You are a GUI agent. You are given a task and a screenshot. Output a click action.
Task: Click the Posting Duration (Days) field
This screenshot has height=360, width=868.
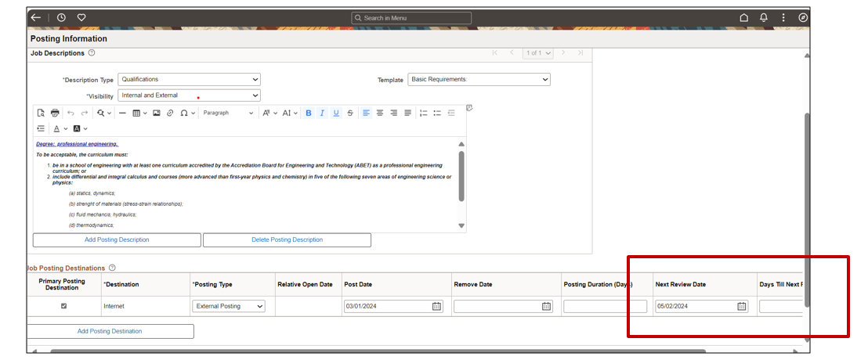click(x=605, y=306)
